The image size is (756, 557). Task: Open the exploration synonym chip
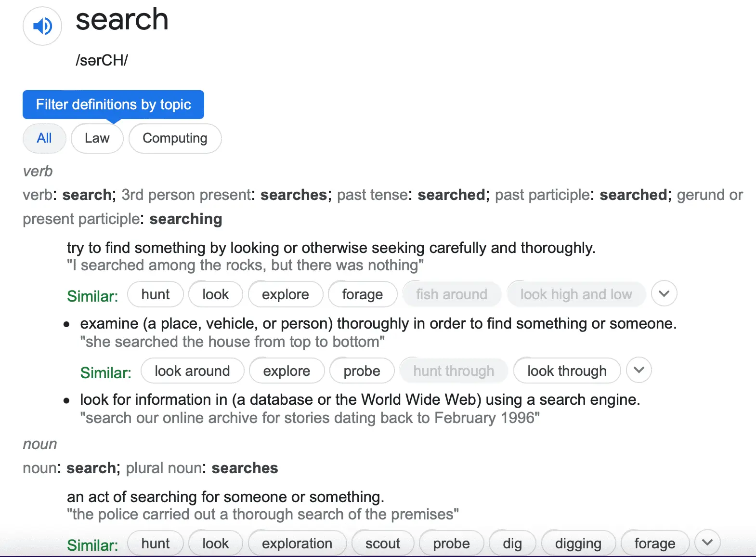click(297, 544)
